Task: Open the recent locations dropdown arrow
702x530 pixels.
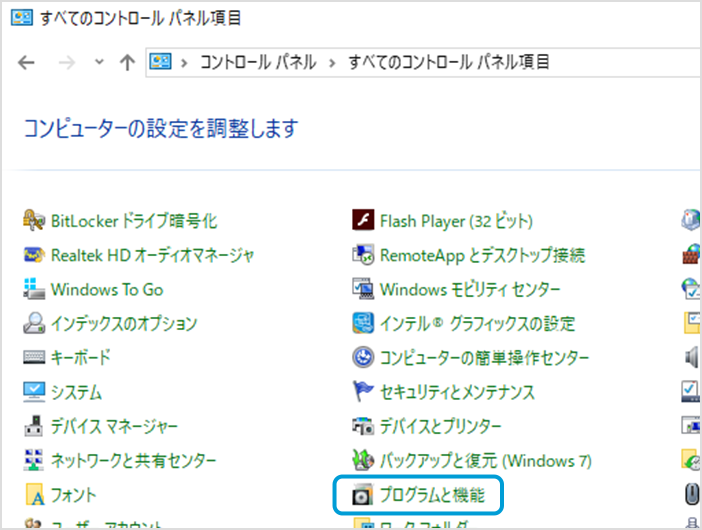Action: (99, 62)
